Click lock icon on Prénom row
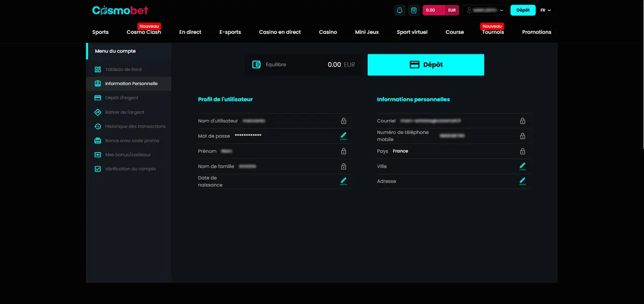 coord(343,151)
